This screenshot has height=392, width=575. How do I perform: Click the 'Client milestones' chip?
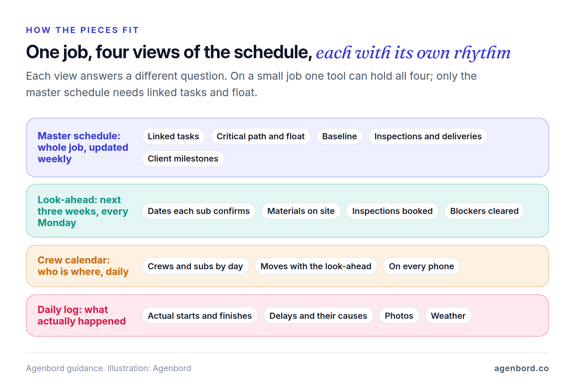tap(183, 159)
